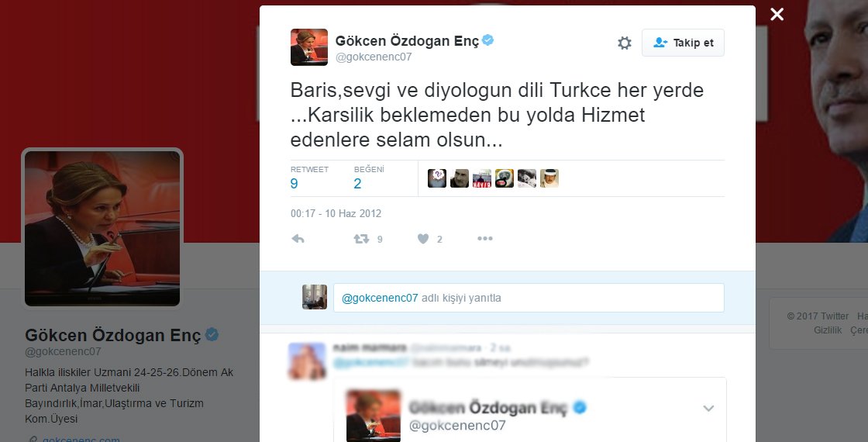Screen dimensions: 868x442
Task: Click the Gökcen Özdogan Enç name in tweet header
Action: click(408, 40)
